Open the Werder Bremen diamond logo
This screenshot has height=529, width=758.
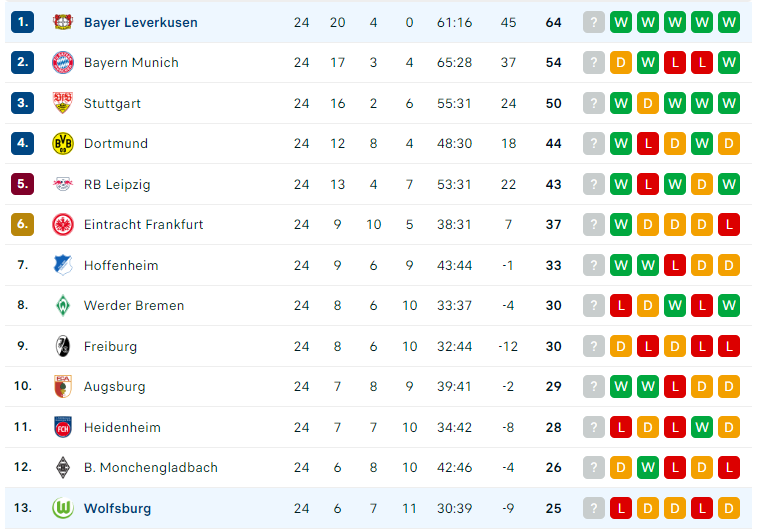pos(63,306)
